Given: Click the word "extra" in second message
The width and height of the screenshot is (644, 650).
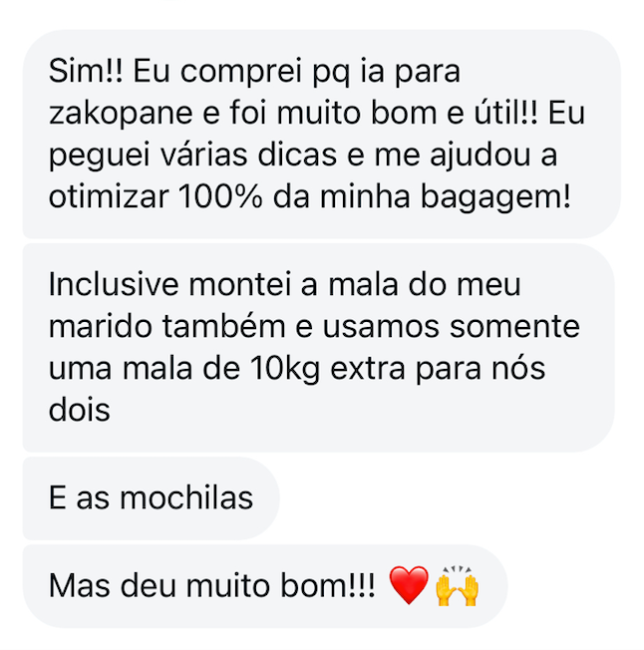Looking at the screenshot, I should click(x=368, y=369).
